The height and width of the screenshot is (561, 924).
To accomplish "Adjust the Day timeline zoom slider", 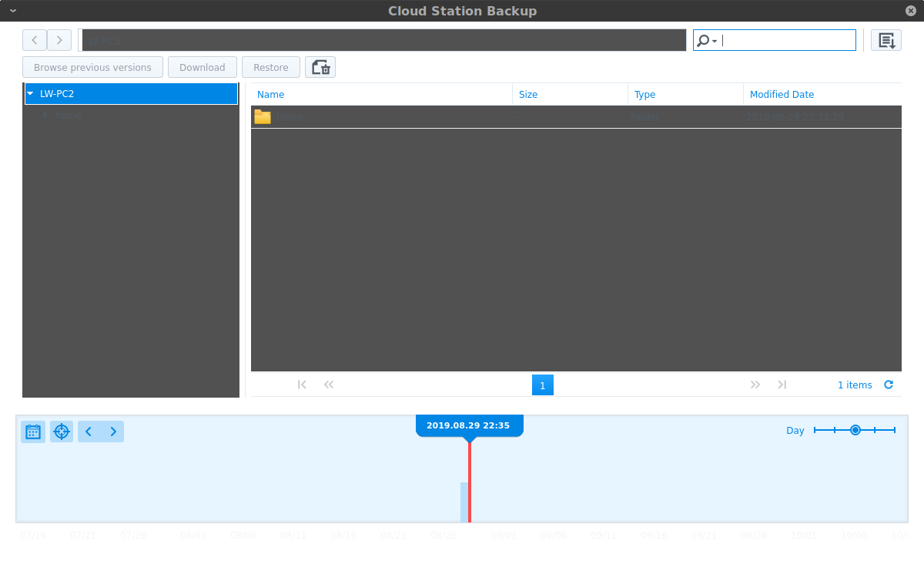I will pos(855,430).
